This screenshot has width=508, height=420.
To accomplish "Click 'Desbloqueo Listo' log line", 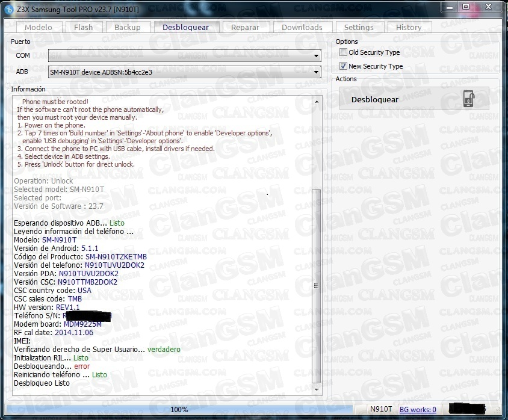I will (x=42, y=383).
